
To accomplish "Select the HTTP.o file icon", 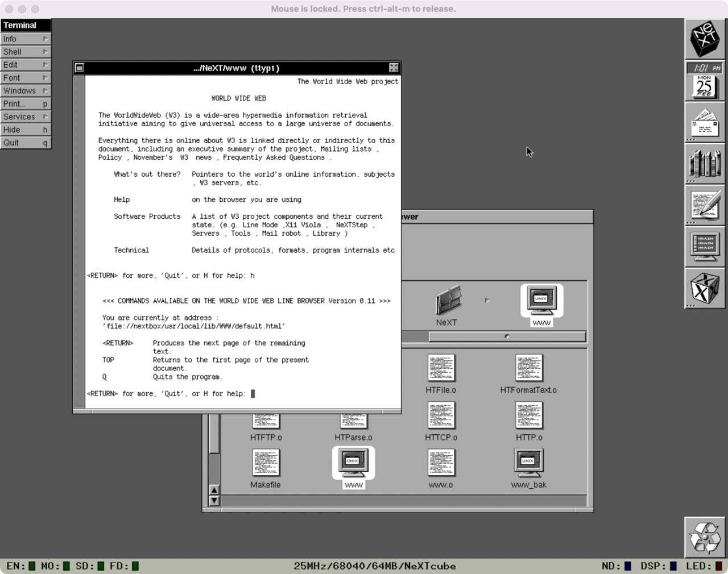I will (529, 415).
